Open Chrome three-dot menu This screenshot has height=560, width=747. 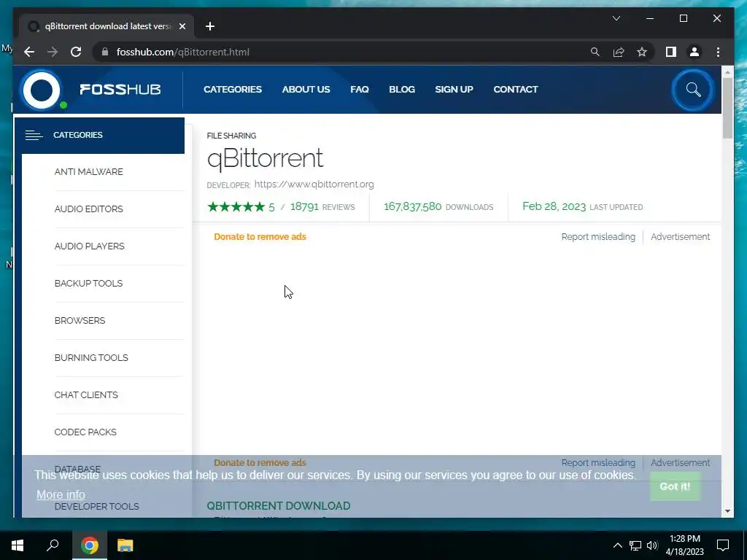(x=718, y=52)
